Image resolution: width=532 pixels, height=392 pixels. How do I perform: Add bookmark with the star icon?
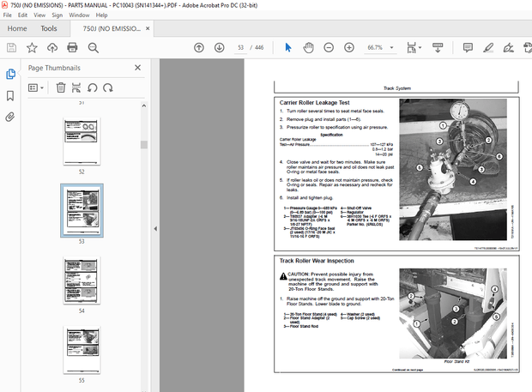(32, 48)
